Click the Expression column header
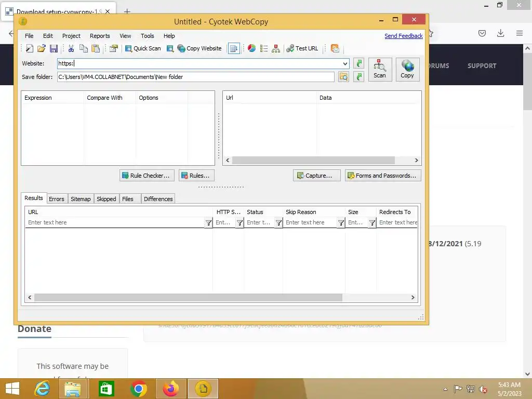This screenshot has width=532, height=399. tap(52, 98)
